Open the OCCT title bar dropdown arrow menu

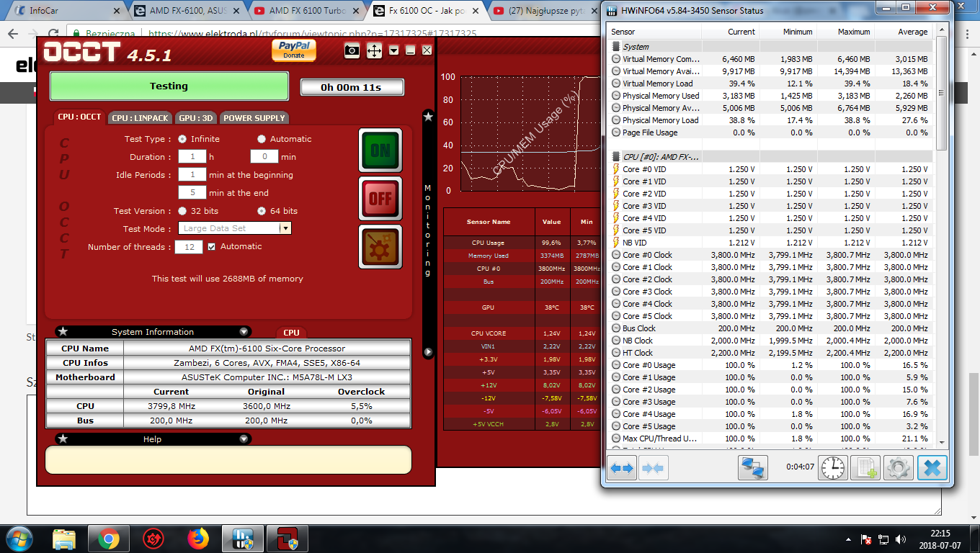[x=393, y=50]
